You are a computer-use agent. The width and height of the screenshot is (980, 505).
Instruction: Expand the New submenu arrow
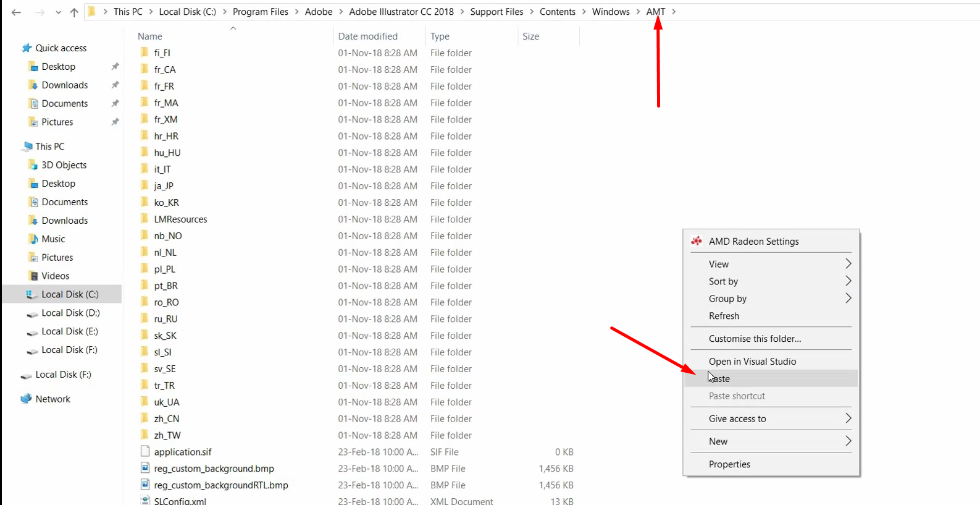point(848,441)
